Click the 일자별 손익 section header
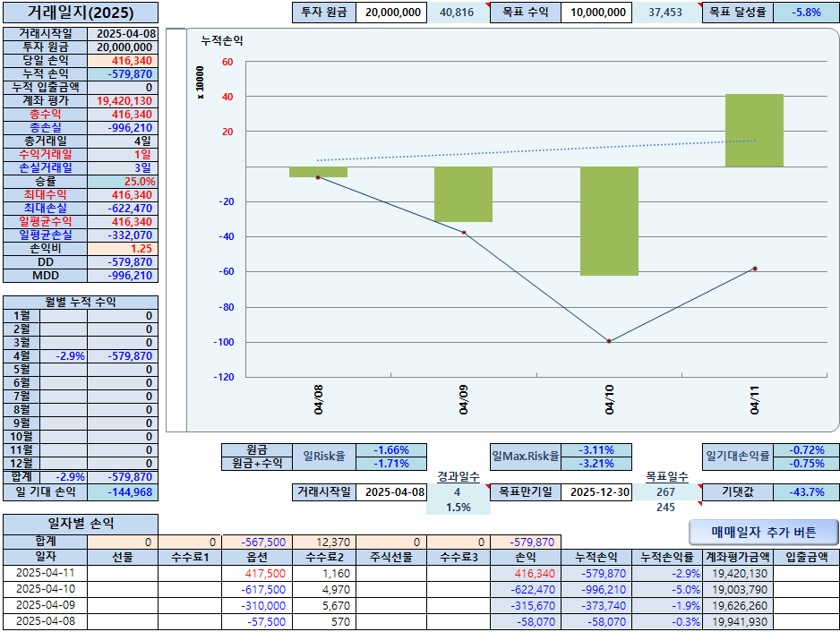The image size is (840, 632). [x=81, y=524]
